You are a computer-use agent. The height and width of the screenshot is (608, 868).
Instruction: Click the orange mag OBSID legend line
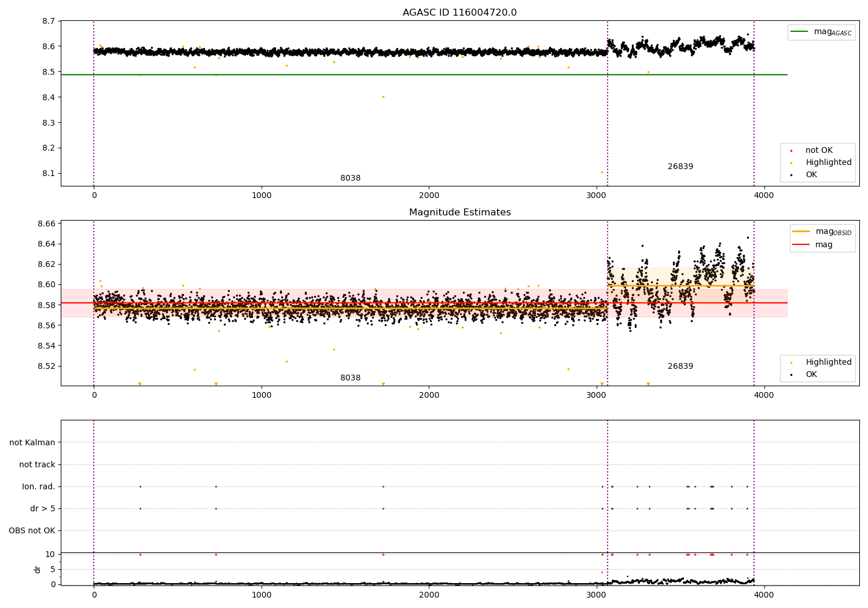point(801,232)
